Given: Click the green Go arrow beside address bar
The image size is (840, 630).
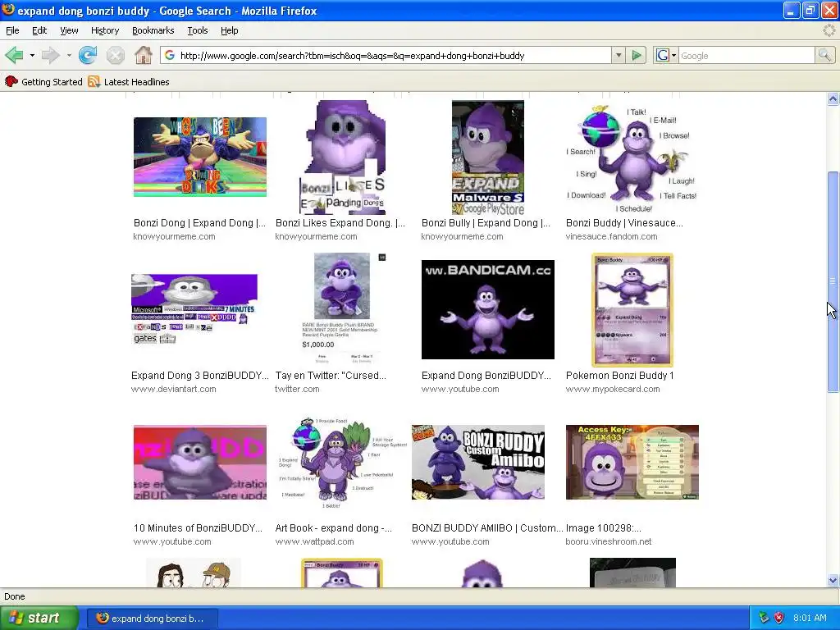Looking at the screenshot, I should (637, 55).
